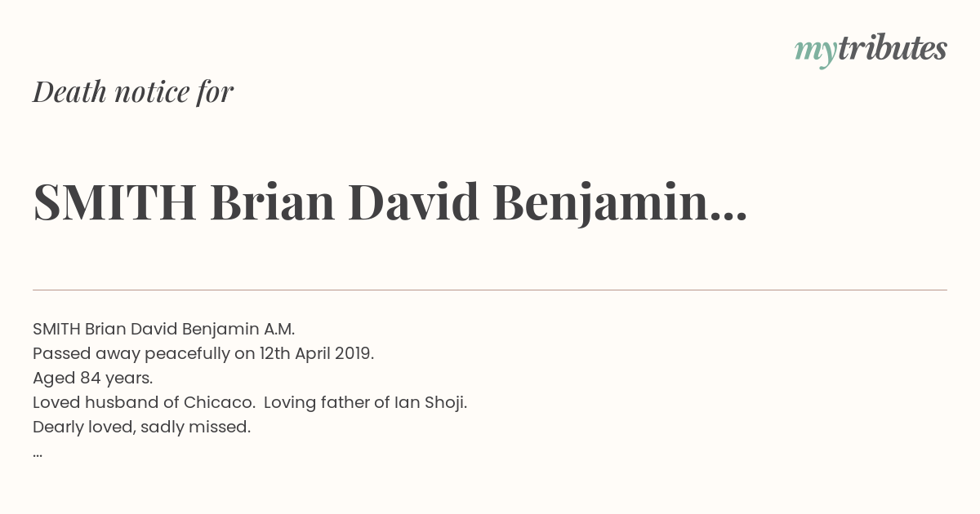The height and width of the screenshot is (514, 980).
Task: Click the "A.M." honorific in notice body
Action: pos(278,329)
